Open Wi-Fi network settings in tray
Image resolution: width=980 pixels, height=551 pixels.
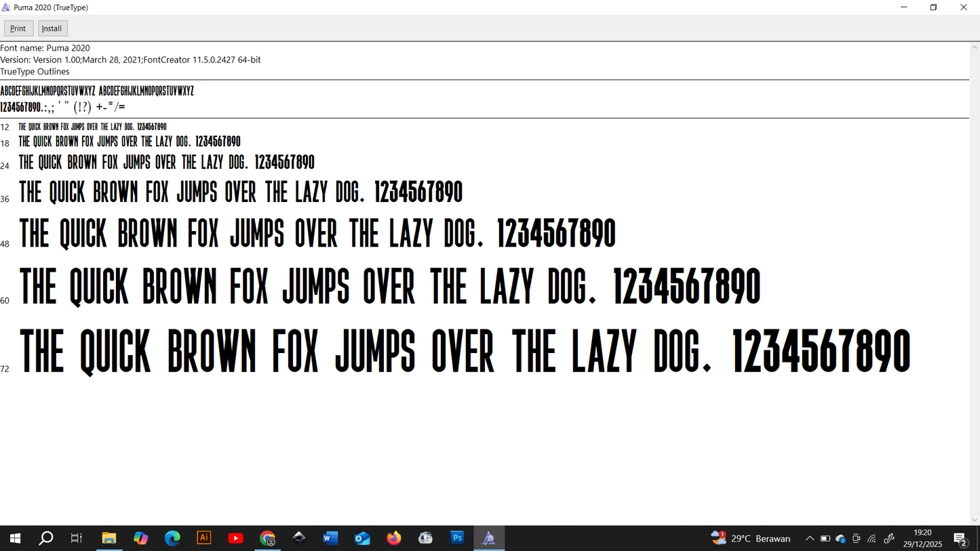click(872, 538)
